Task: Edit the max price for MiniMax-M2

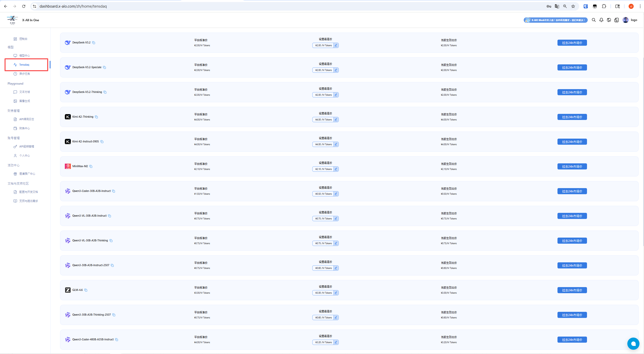Action: [336, 169]
